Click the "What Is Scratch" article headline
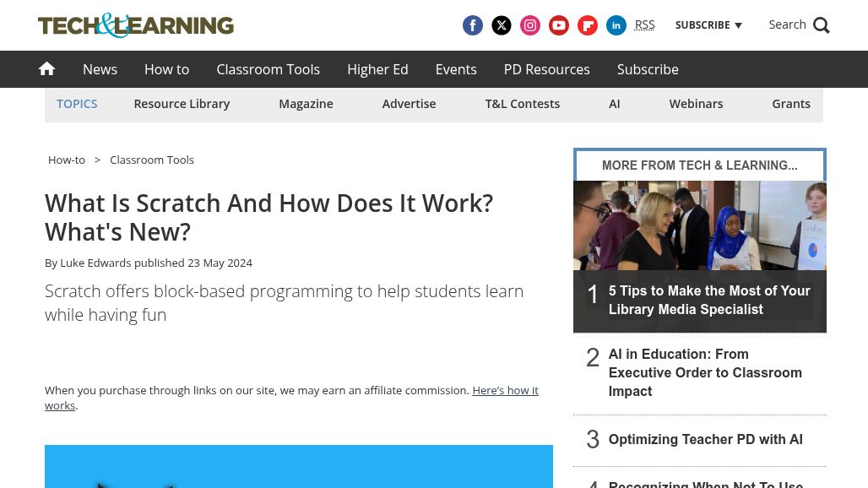This screenshot has width=868, height=488. point(269,218)
